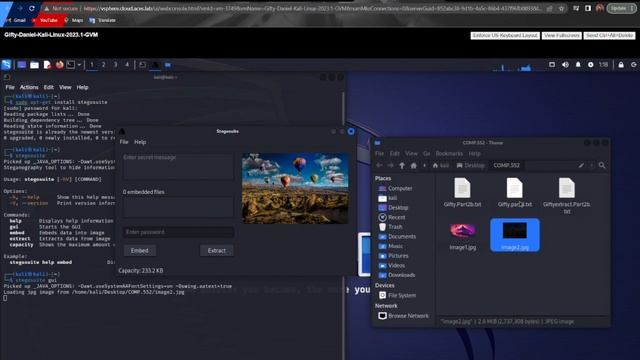The height and width of the screenshot is (360, 640).
Task: Open terminal Edit menu
Action: [x=49, y=87]
